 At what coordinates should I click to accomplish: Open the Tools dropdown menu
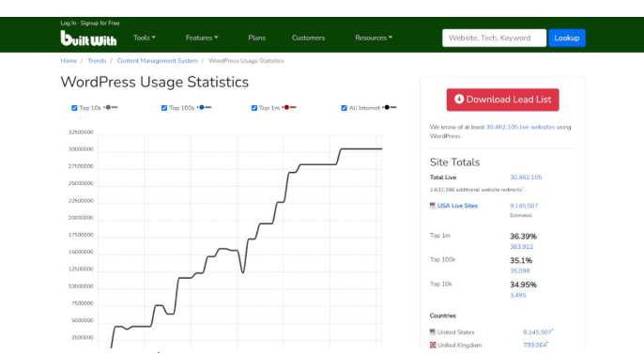pyautogui.click(x=145, y=38)
